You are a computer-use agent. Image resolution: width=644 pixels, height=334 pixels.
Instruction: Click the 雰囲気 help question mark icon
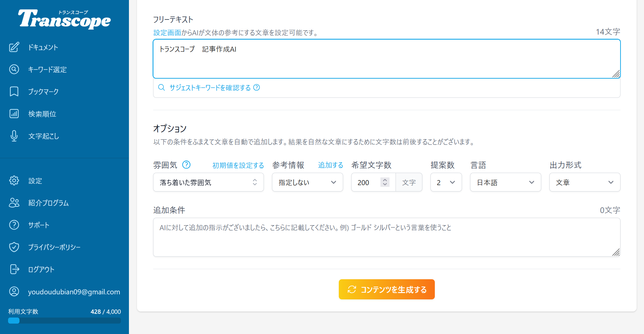pos(186,165)
